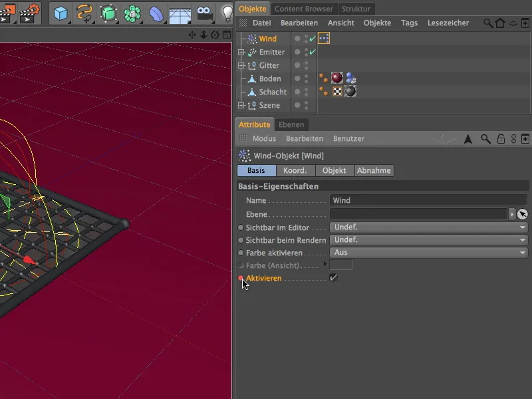Switch to Struktur tab
532x399 pixels.
(356, 9)
